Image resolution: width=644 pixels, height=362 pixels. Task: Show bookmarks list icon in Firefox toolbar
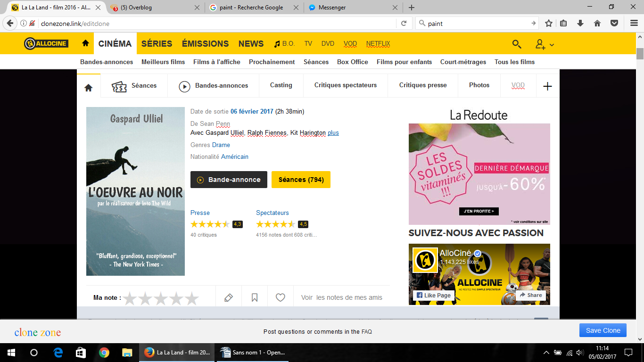click(x=563, y=23)
